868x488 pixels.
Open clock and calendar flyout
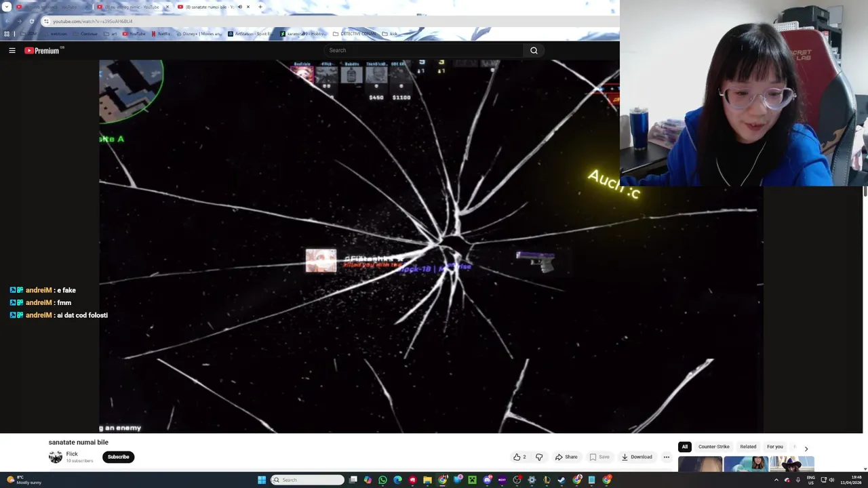pos(851,480)
